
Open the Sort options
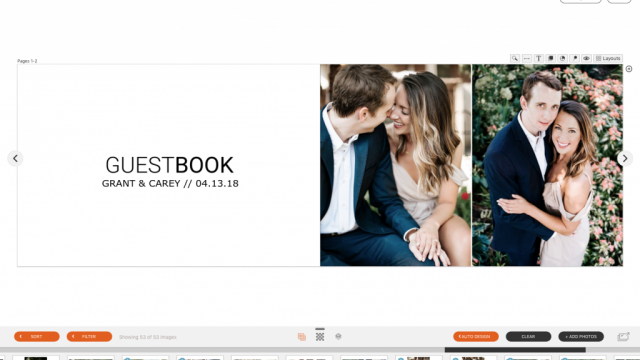37,336
